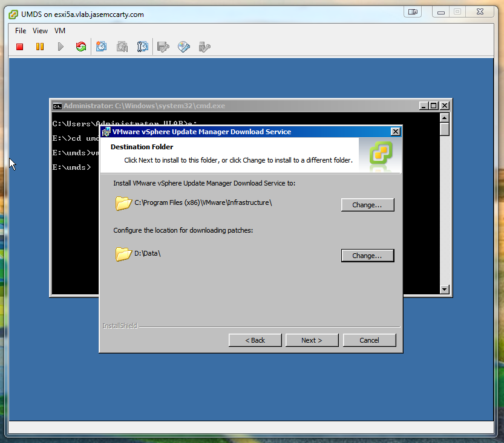Take a snapshot of the virtual machine
The image size is (504, 443).
coord(101,47)
